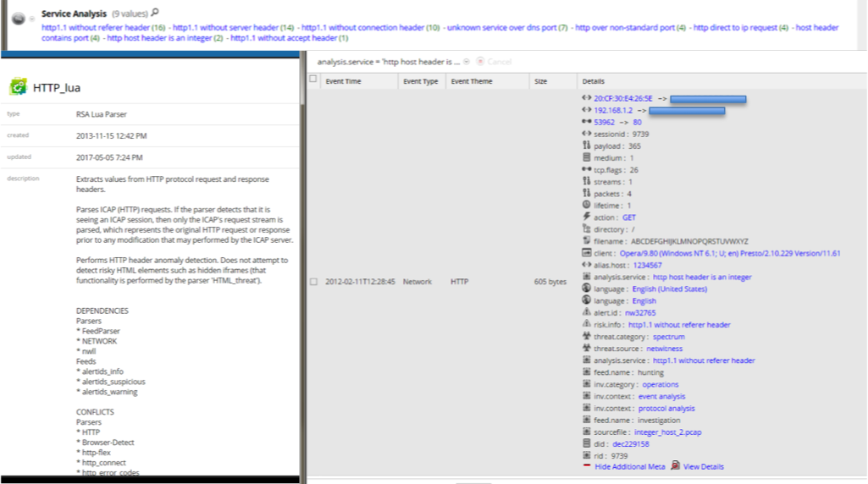
Task: Click the 'unknown service over dns port' link
Action: tap(506, 28)
